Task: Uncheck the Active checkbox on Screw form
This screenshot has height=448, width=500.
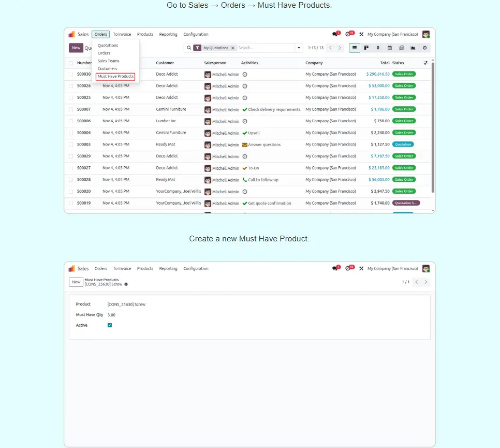Action: tap(110, 325)
